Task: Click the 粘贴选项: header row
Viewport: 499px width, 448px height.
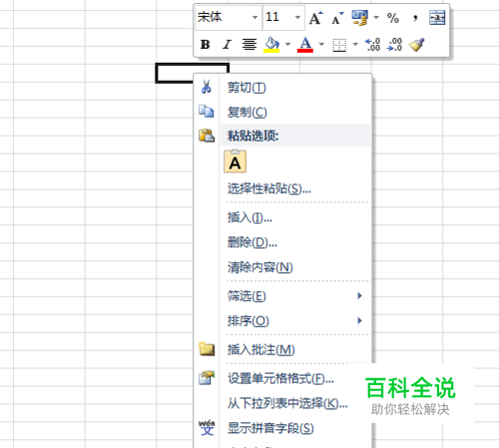Action: [x=295, y=136]
